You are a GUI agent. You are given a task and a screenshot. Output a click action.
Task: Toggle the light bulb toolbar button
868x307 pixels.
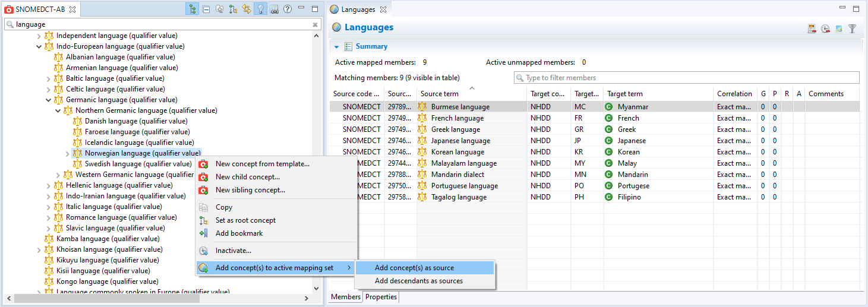coord(260,9)
